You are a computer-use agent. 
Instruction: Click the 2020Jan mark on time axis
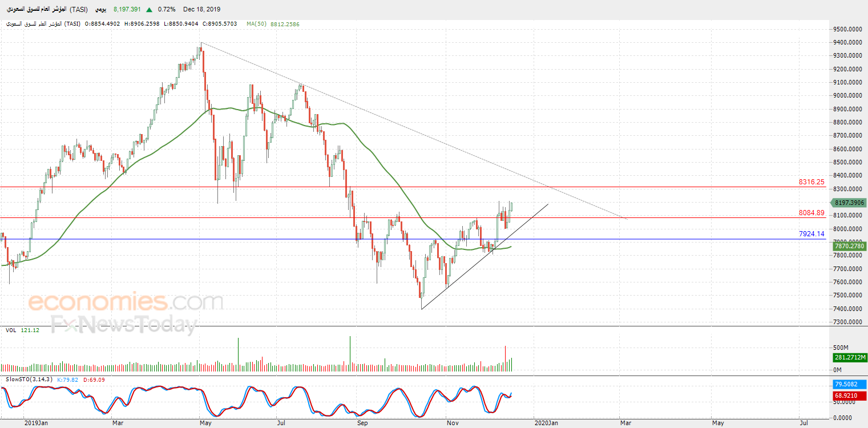coord(547,423)
